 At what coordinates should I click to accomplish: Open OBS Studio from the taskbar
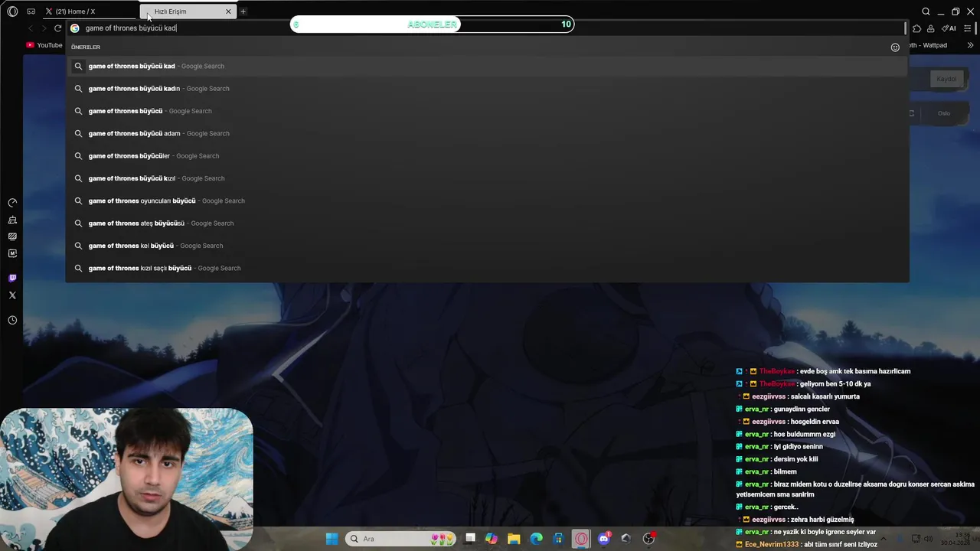pos(648,539)
